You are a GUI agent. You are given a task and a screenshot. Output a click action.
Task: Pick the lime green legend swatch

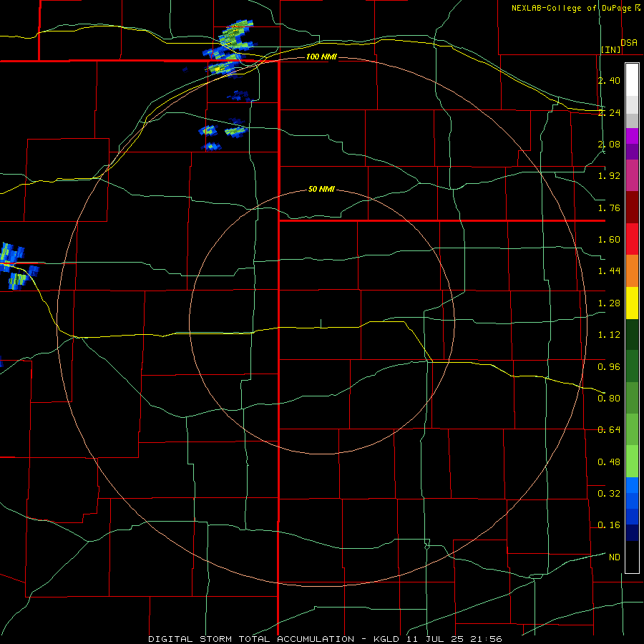632,462
